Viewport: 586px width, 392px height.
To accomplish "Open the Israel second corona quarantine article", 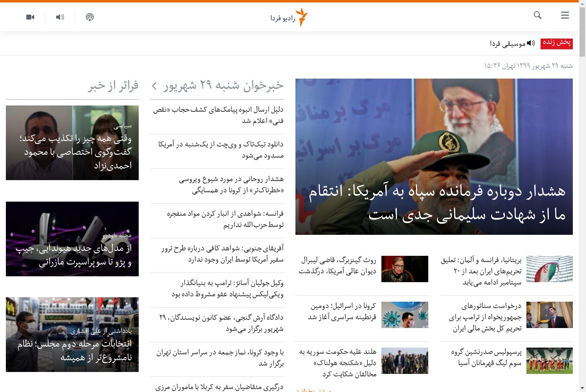I will [342, 311].
